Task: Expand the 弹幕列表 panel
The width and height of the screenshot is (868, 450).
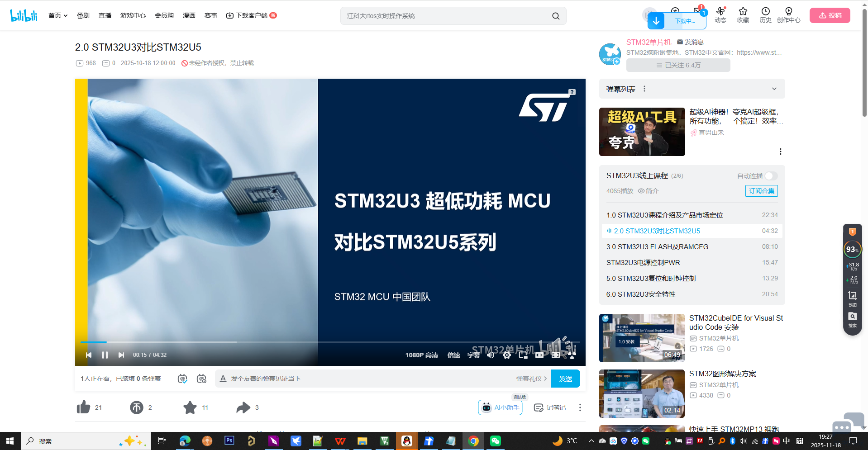Action: 774,89
